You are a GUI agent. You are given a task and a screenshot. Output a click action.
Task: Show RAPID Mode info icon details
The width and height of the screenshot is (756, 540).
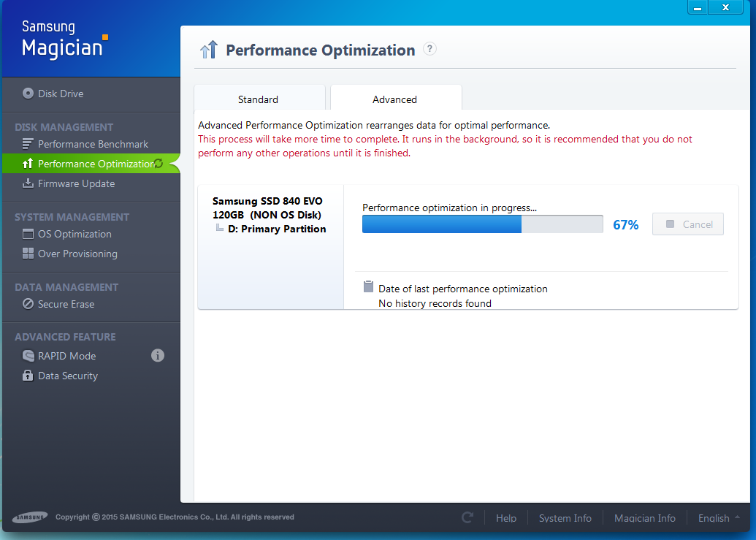(158, 355)
